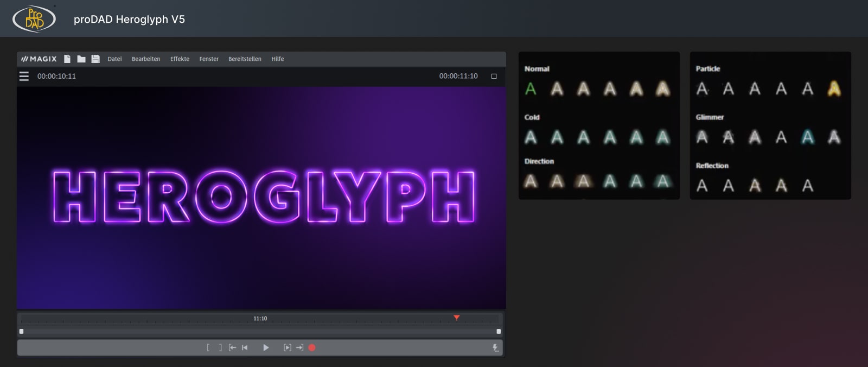The image size is (868, 367).
Task: Click the 00:00:10:11 timecode field
Action: [x=56, y=76]
